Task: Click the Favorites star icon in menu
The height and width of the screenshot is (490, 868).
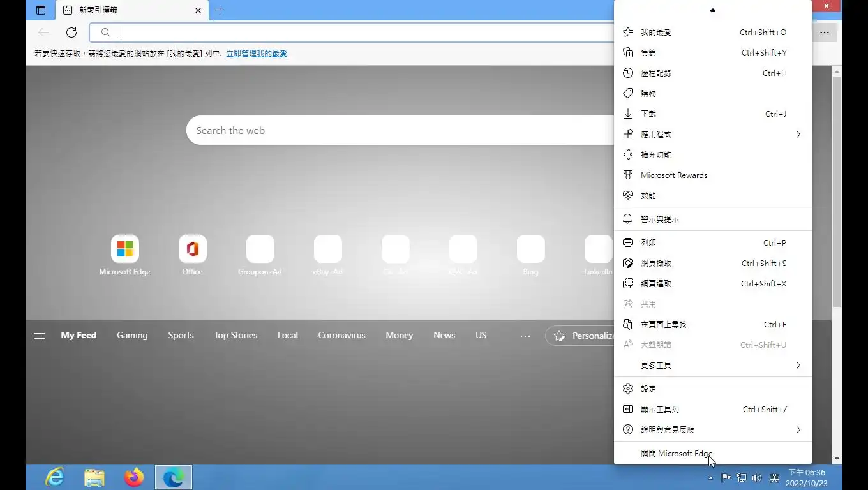Action: coord(628,32)
